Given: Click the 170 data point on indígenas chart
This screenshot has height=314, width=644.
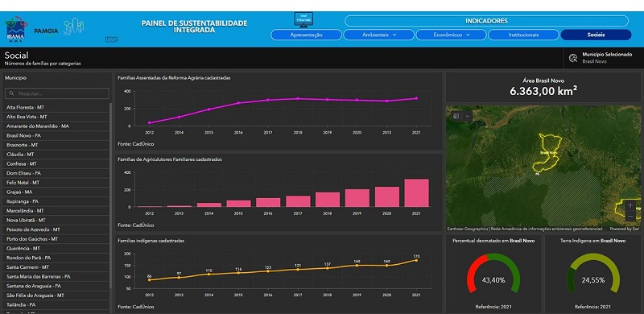Looking at the screenshot, I should (416, 260).
